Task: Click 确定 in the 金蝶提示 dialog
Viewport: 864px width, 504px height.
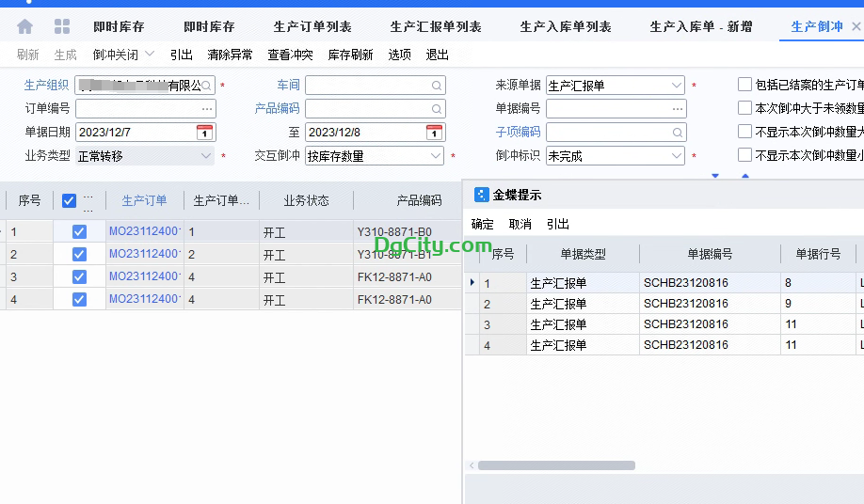Action: [x=483, y=224]
